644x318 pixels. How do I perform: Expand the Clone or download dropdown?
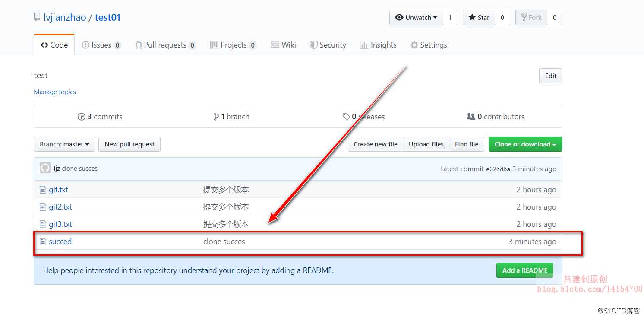[525, 144]
